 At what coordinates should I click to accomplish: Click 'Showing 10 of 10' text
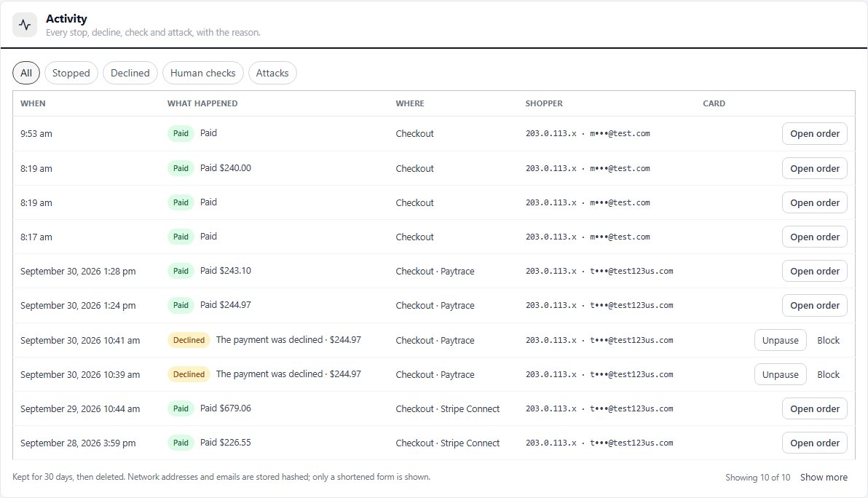[x=758, y=478]
